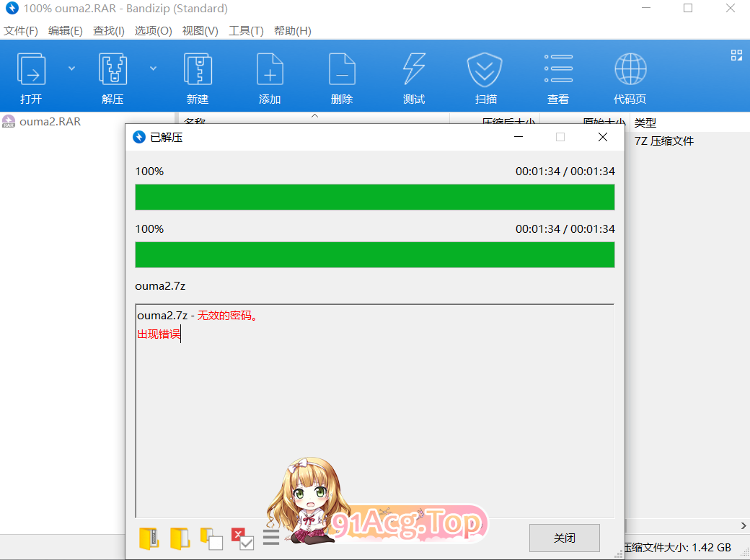Click the sort chevron above the name column
The height and width of the screenshot is (560, 750).
pos(314,115)
